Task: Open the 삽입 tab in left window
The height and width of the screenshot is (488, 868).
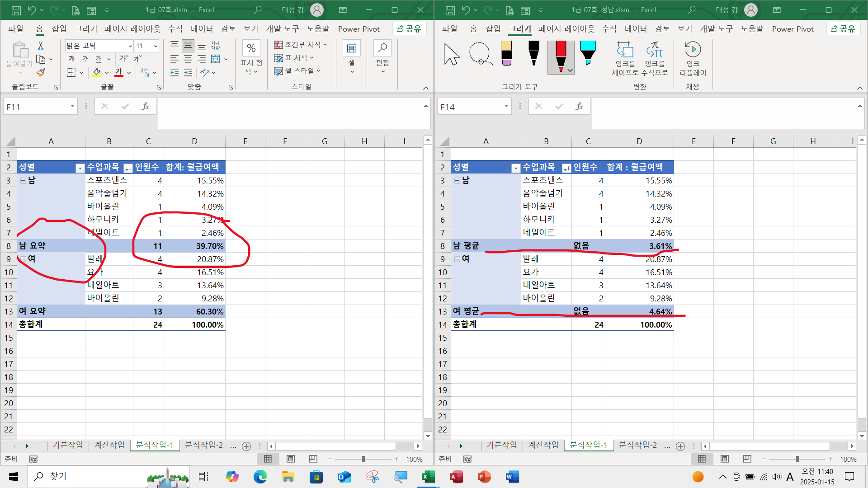Action: tap(59, 29)
